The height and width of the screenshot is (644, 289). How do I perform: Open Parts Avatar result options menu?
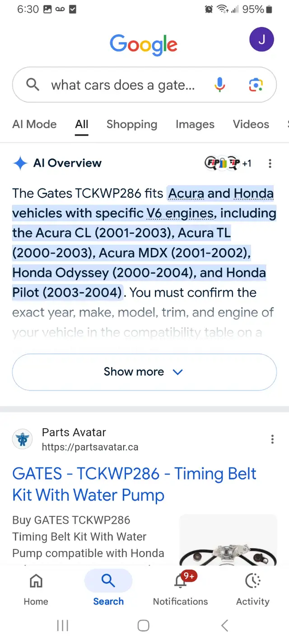click(x=272, y=439)
